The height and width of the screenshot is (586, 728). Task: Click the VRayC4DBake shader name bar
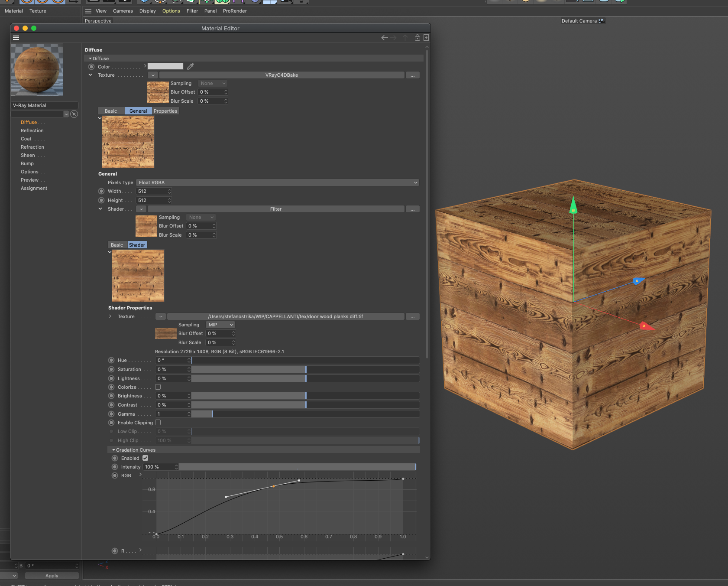tap(281, 75)
